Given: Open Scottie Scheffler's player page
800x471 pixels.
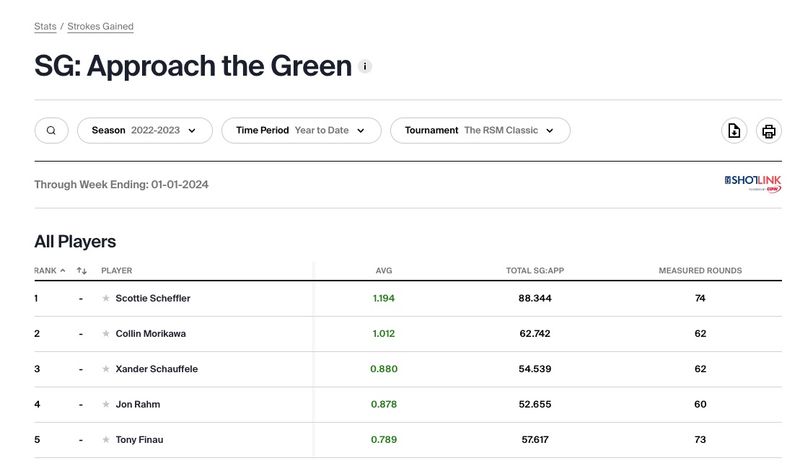Looking at the screenshot, I should (x=153, y=298).
